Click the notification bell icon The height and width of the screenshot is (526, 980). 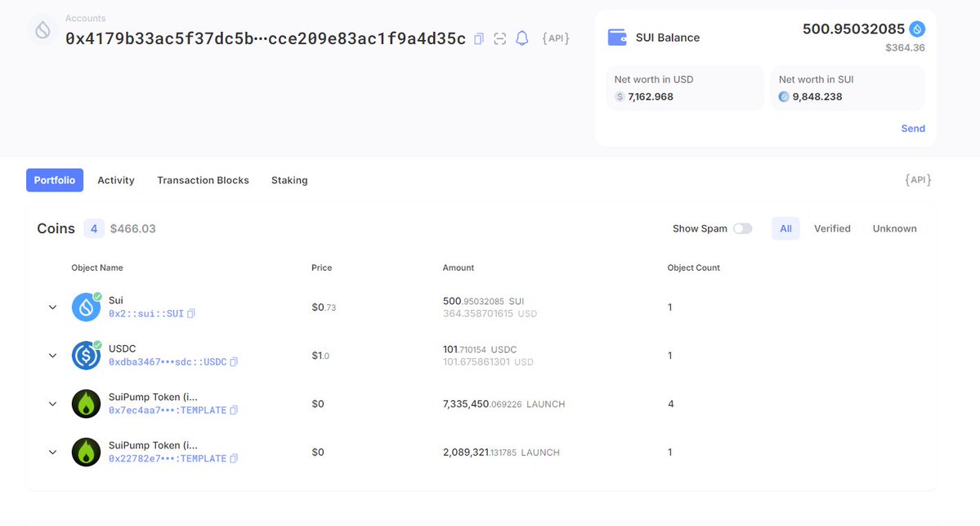(521, 38)
